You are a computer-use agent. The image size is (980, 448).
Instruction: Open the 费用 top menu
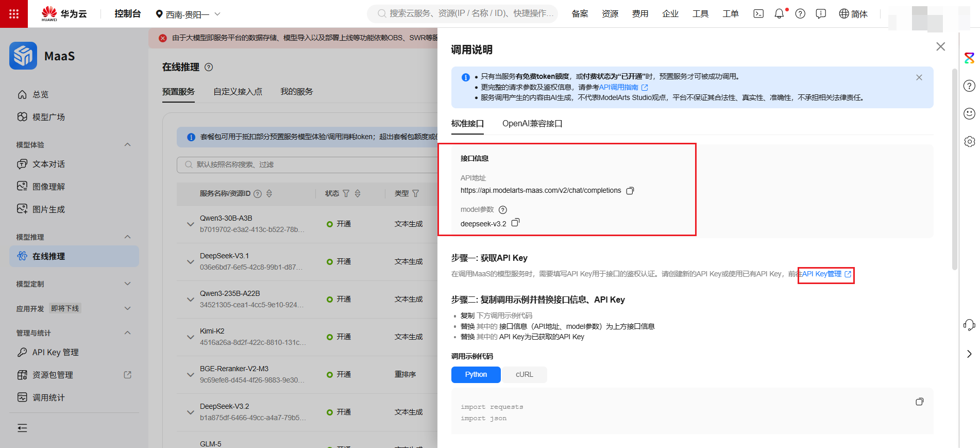[x=640, y=14]
